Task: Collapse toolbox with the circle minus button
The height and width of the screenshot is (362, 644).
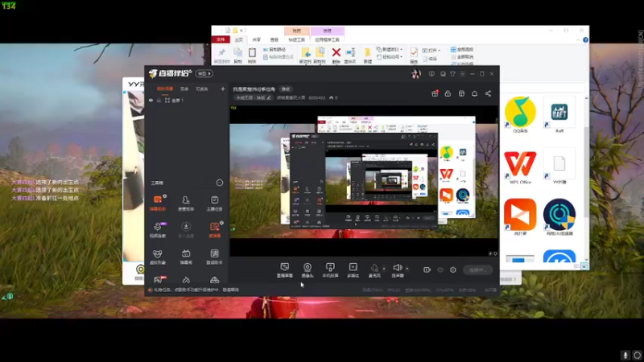Action: pos(220,183)
